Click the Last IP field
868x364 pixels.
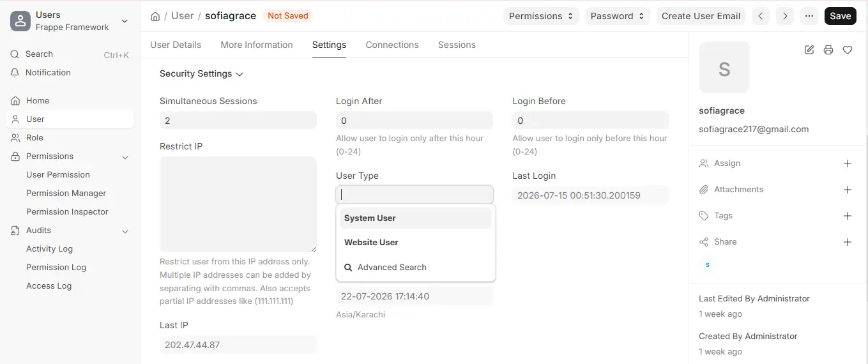[238, 345]
